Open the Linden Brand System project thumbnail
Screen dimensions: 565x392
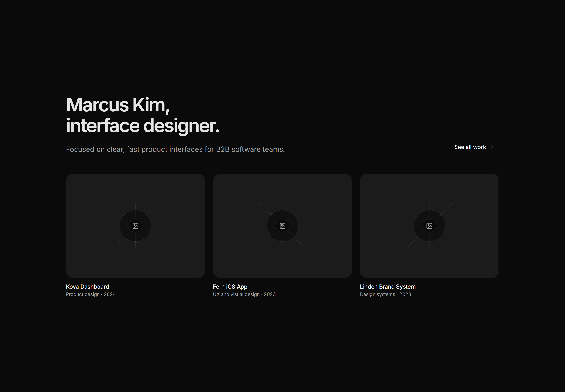429,226
